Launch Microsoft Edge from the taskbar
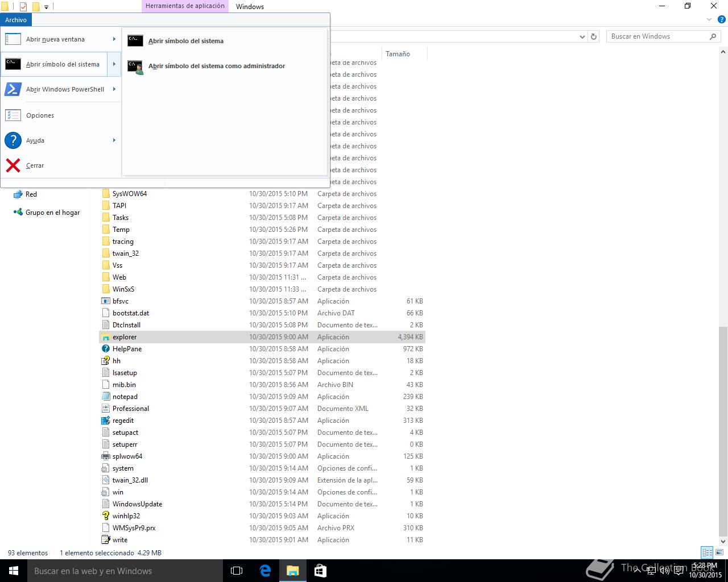The height and width of the screenshot is (582, 728). pos(265,571)
